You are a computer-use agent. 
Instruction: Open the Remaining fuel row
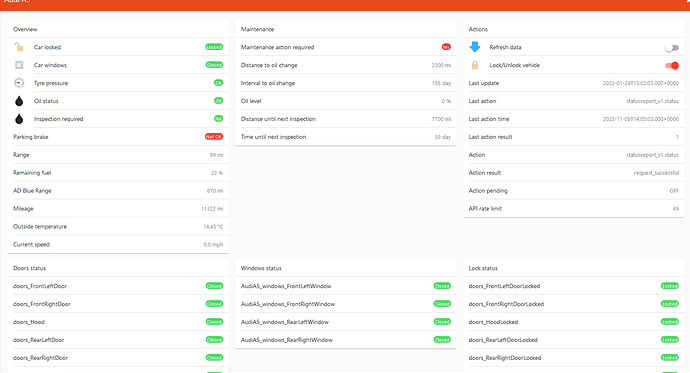(x=118, y=173)
